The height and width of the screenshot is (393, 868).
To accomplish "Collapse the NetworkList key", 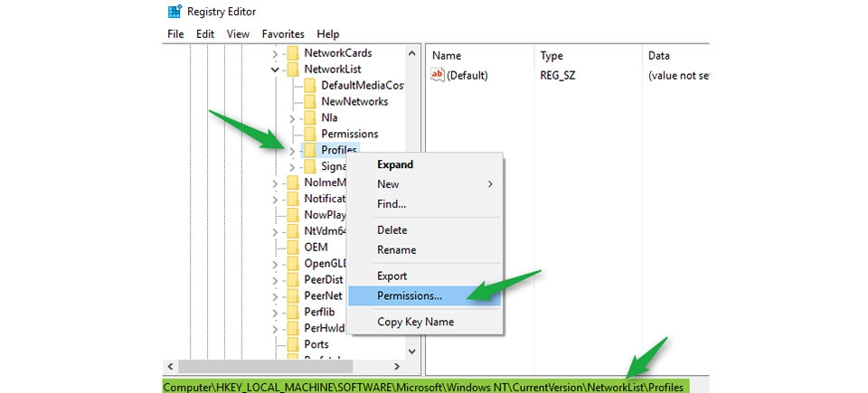I will click(x=275, y=70).
